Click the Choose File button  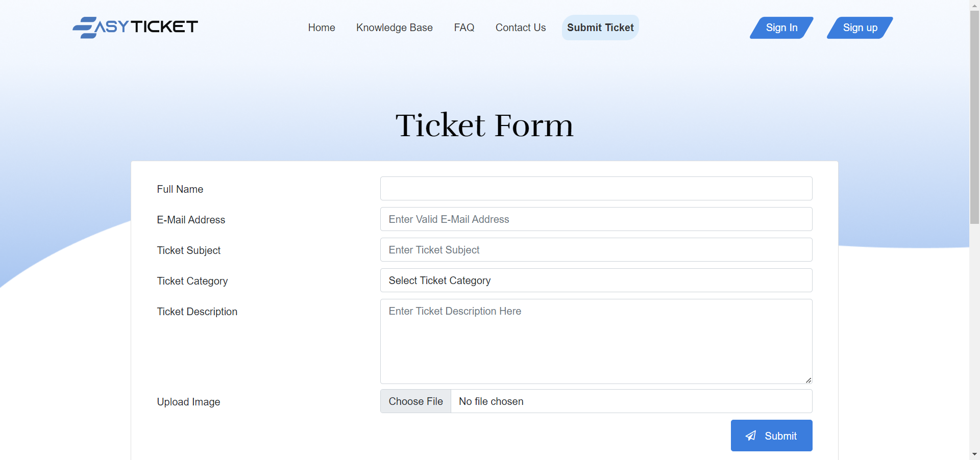(415, 401)
